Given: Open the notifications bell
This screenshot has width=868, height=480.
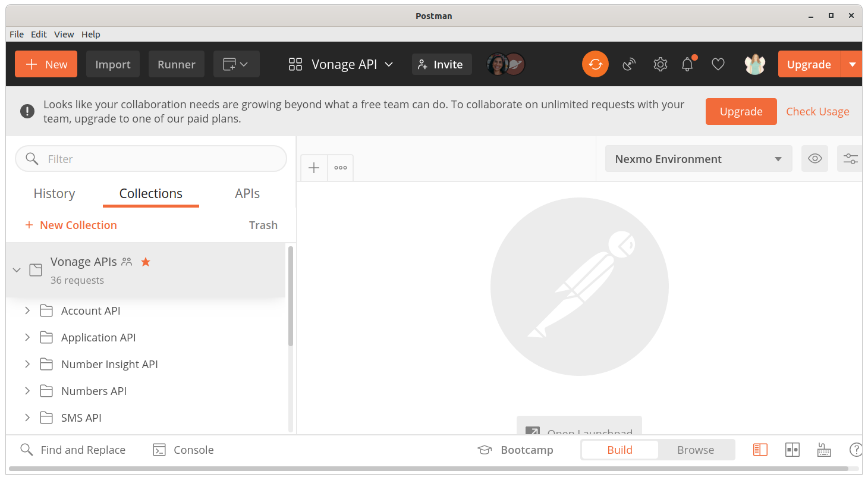Looking at the screenshot, I should pyautogui.click(x=688, y=64).
